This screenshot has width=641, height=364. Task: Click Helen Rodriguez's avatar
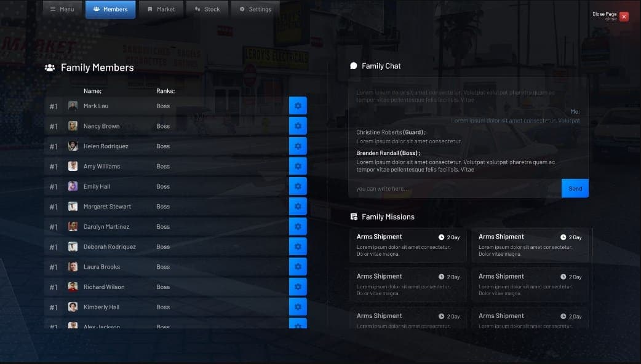(73, 146)
